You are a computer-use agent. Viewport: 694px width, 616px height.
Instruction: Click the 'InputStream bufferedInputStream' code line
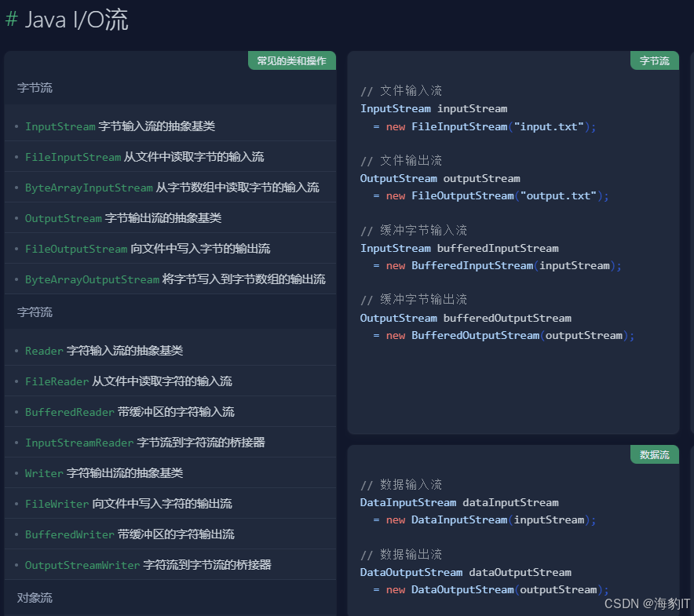[459, 248]
